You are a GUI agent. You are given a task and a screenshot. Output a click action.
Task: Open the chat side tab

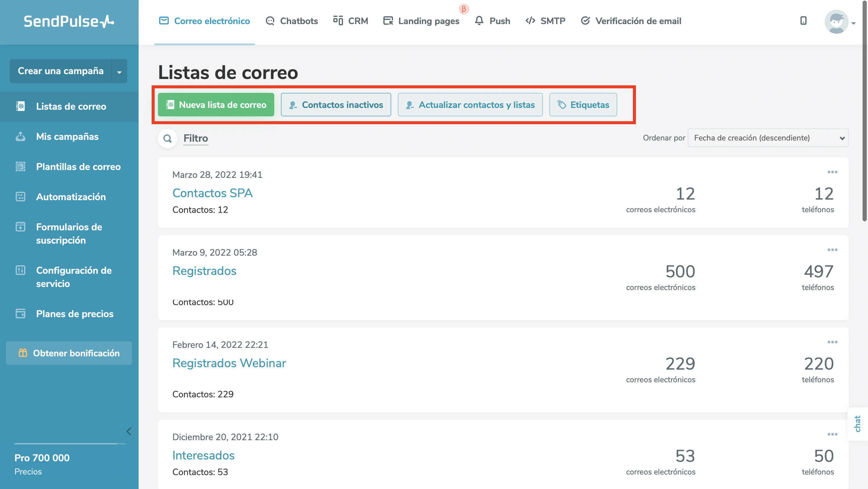857,424
